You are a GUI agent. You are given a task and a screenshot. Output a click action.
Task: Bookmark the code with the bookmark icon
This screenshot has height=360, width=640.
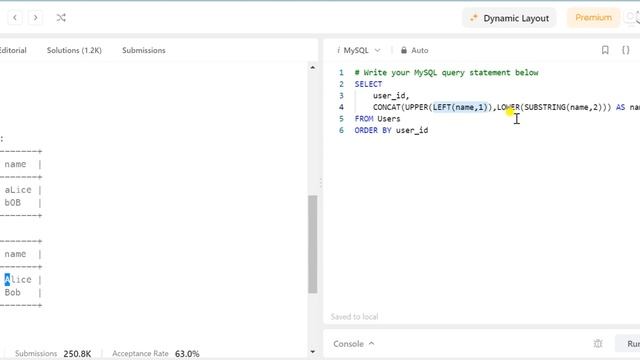[x=605, y=50]
